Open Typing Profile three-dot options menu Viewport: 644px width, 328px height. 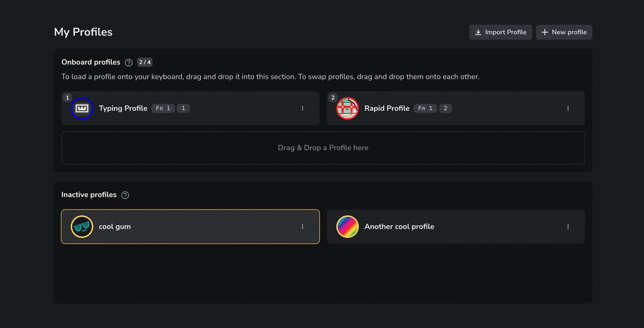pyautogui.click(x=302, y=108)
